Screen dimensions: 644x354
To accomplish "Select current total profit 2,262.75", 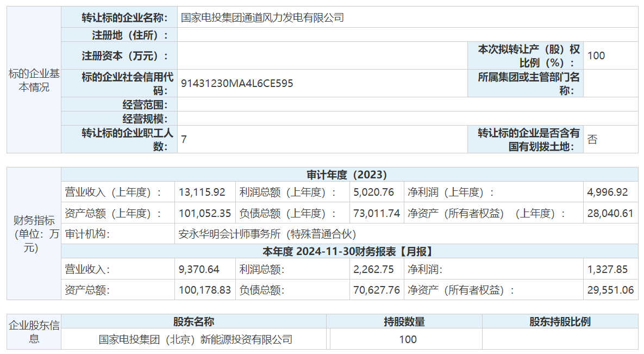I will [373, 269].
